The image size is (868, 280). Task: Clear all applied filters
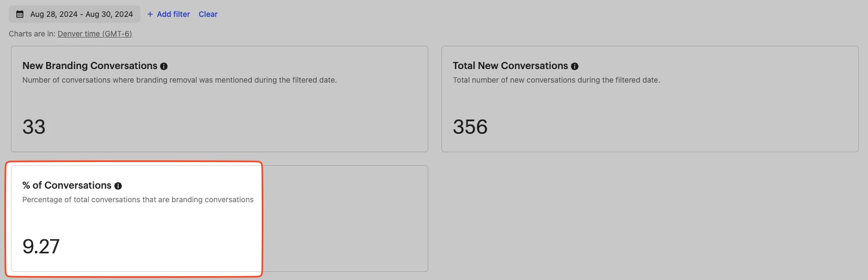(208, 14)
